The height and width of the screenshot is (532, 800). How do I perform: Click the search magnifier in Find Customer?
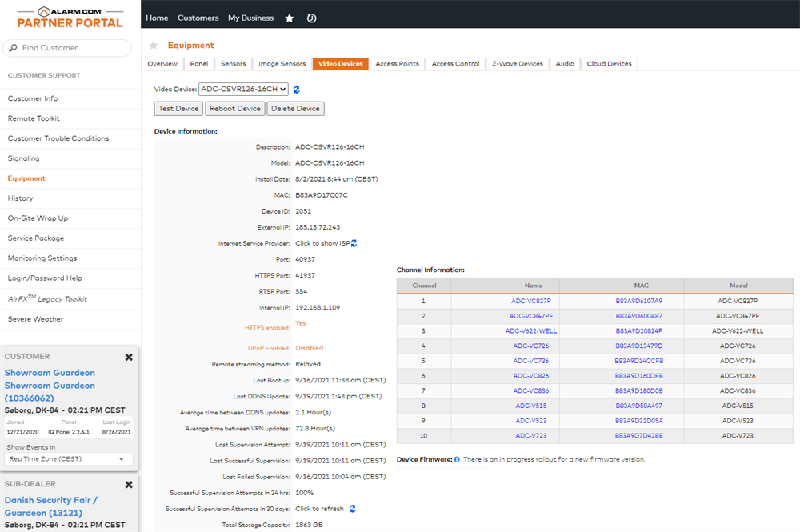point(14,48)
